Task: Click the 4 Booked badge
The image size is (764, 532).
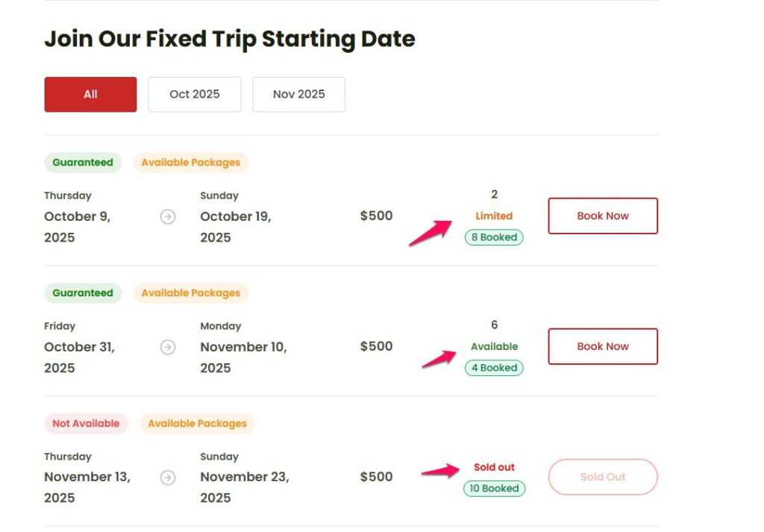Action: click(x=494, y=368)
